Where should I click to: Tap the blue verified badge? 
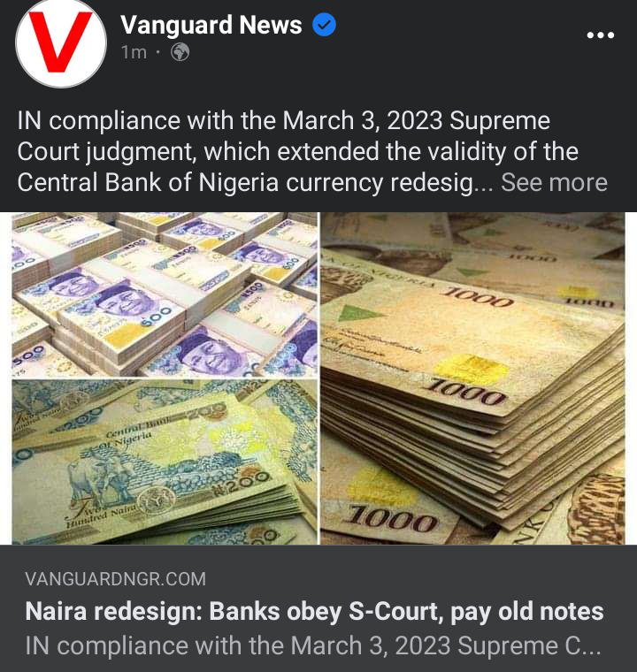(x=324, y=25)
